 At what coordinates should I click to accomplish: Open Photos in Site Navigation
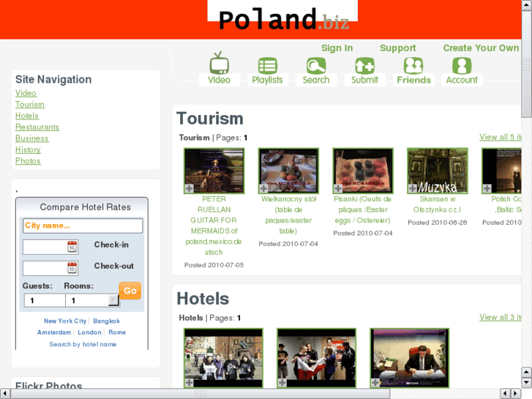point(28,161)
